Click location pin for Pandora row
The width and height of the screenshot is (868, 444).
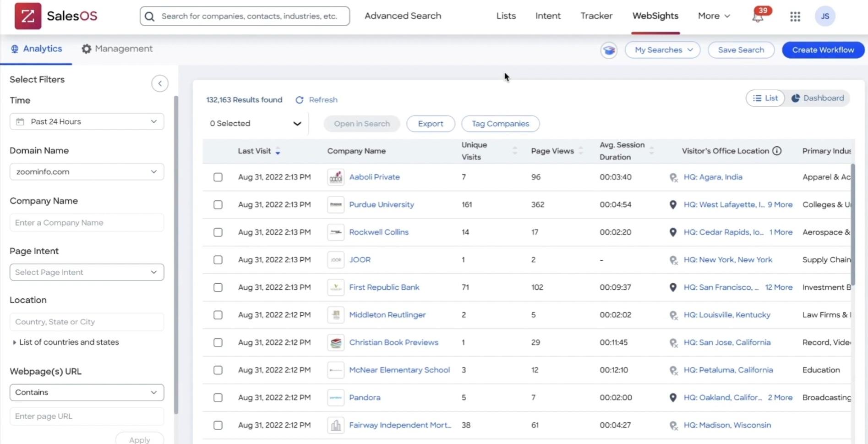673,397
